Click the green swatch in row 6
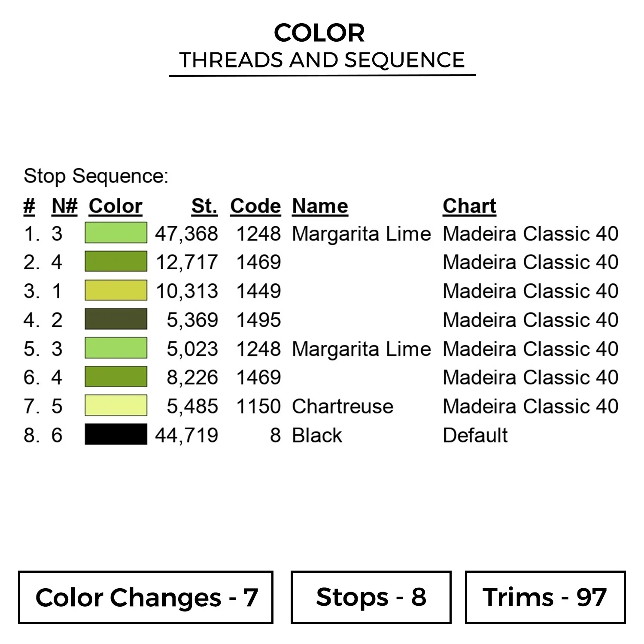644x644 pixels. coord(116,377)
